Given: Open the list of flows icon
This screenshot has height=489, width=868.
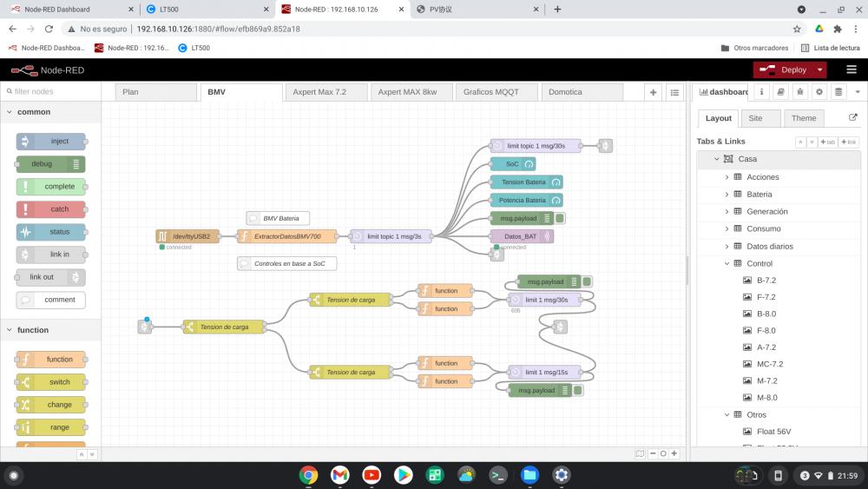Looking at the screenshot, I should (x=674, y=92).
